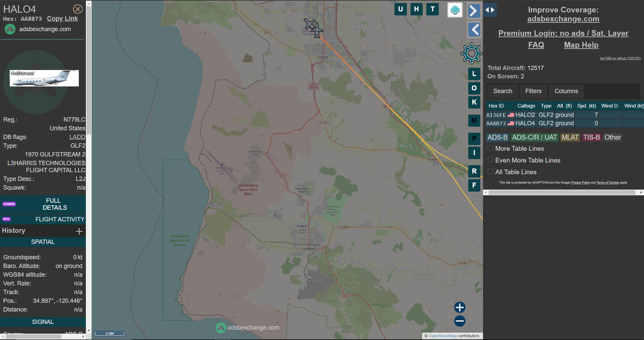Click the FLIGHT ACTIVITY button
This screenshot has height=340, width=644.
click(x=43, y=219)
